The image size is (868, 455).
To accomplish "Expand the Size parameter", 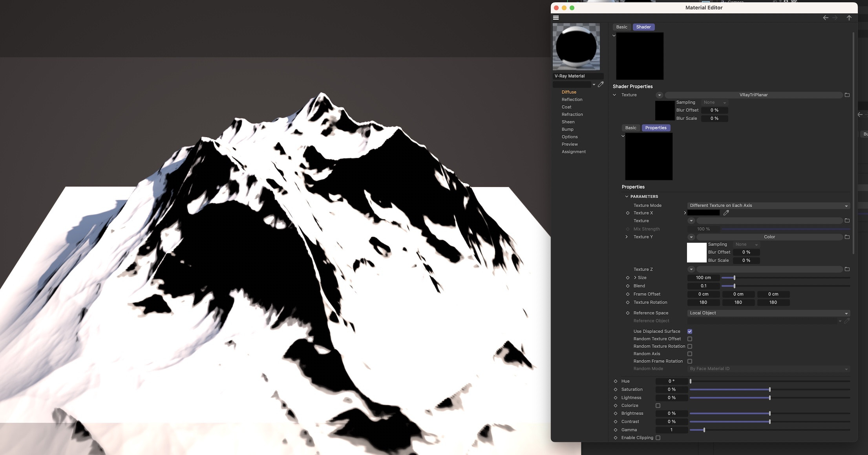I will pyautogui.click(x=635, y=278).
